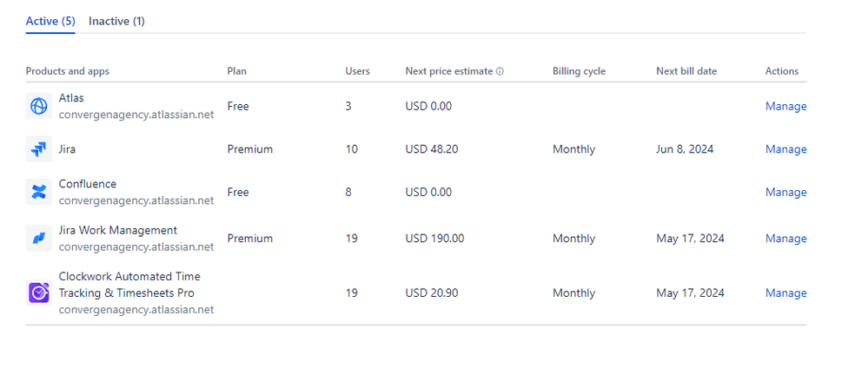Viewport: 868px width, 368px height.
Task: Click the Atlas product icon
Action: [39, 107]
